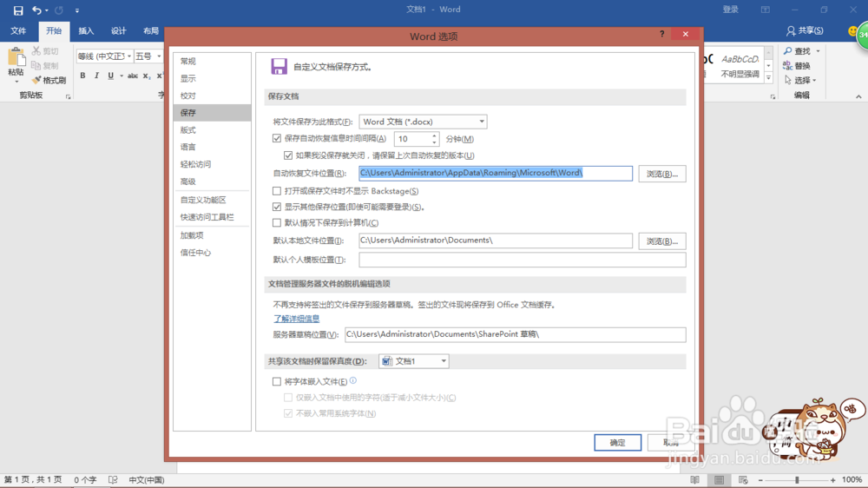Decrease AutoRecover minutes with down arrow
This screenshot has width=868, height=488.
[435, 142]
